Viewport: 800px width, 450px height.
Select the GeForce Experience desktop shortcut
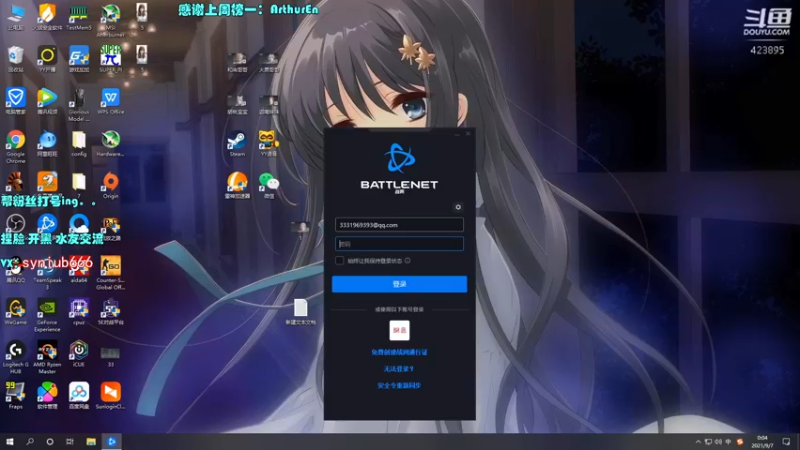click(x=47, y=315)
